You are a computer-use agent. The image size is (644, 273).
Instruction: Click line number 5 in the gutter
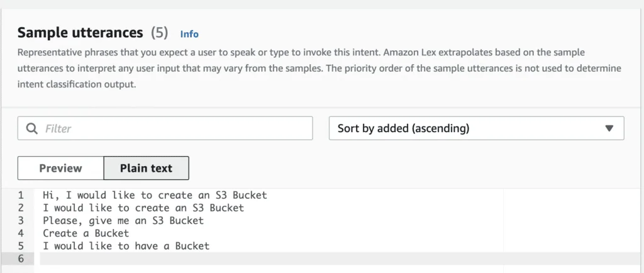(21, 246)
